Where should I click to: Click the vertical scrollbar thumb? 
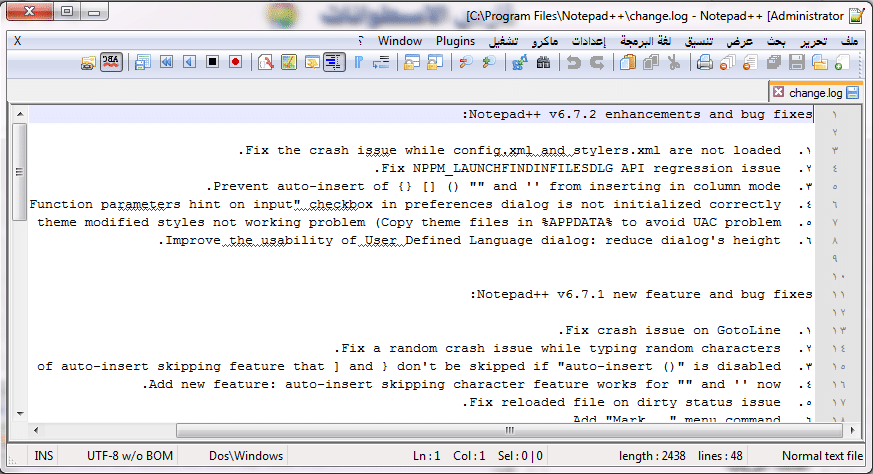coord(19,172)
